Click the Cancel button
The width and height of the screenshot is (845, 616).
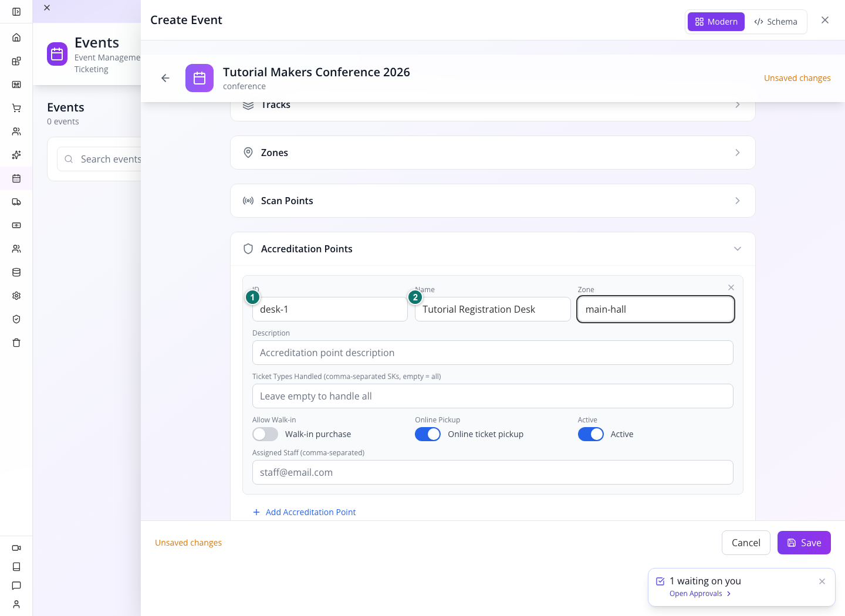click(746, 543)
